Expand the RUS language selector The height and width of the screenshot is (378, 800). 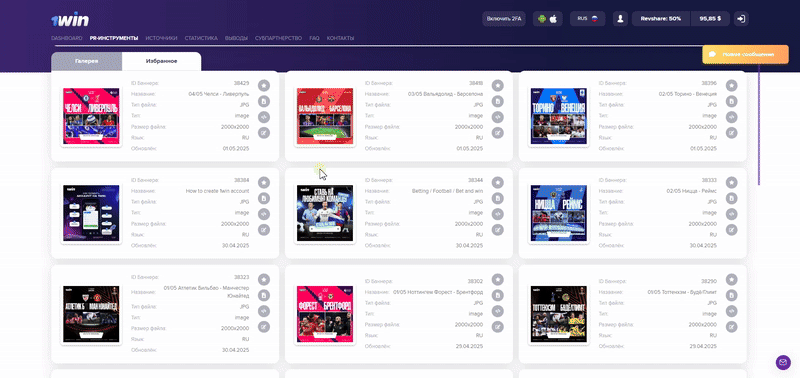pyautogui.click(x=587, y=19)
